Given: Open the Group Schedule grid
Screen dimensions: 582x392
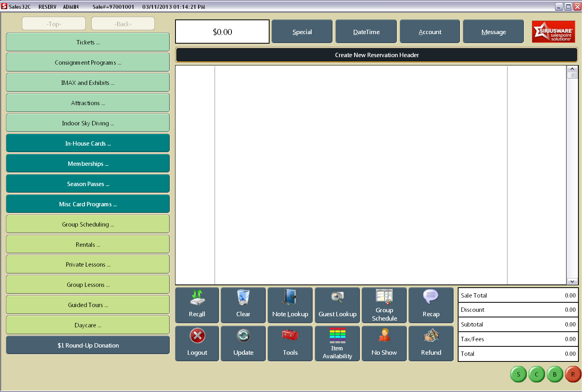Looking at the screenshot, I should (384, 305).
